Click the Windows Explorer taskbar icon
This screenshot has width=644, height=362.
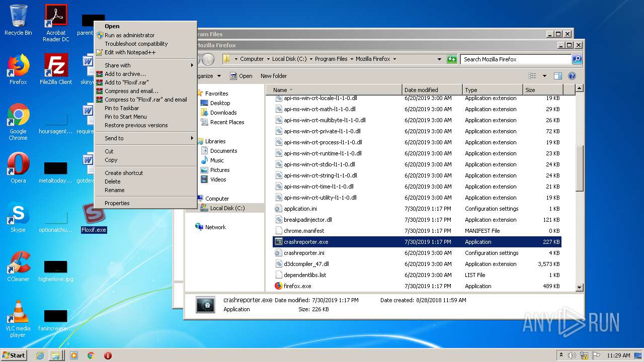tap(56, 355)
